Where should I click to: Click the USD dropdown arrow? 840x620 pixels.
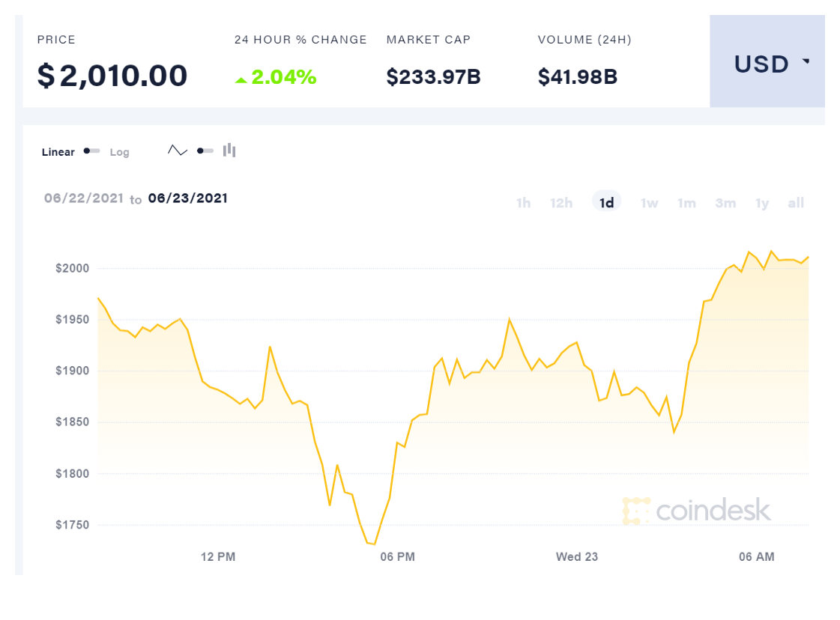pos(806,61)
